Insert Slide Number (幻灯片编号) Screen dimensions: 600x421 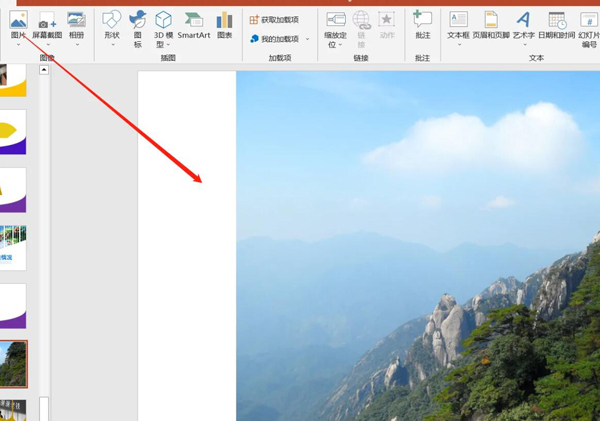[x=589, y=29]
